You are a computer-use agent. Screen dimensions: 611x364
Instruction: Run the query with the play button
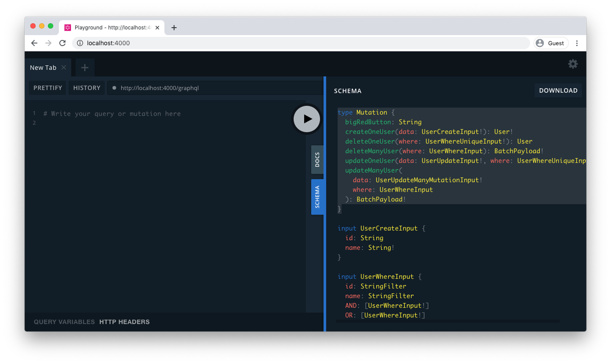pos(307,119)
